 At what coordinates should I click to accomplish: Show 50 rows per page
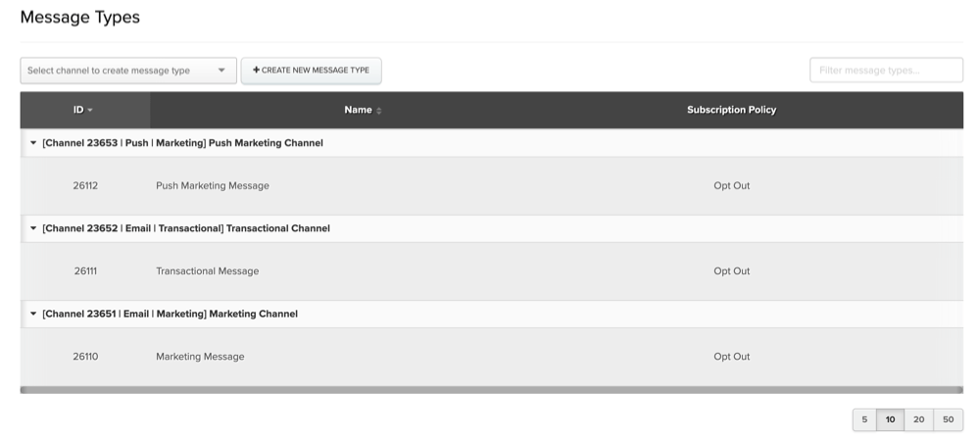click(948, 419)
